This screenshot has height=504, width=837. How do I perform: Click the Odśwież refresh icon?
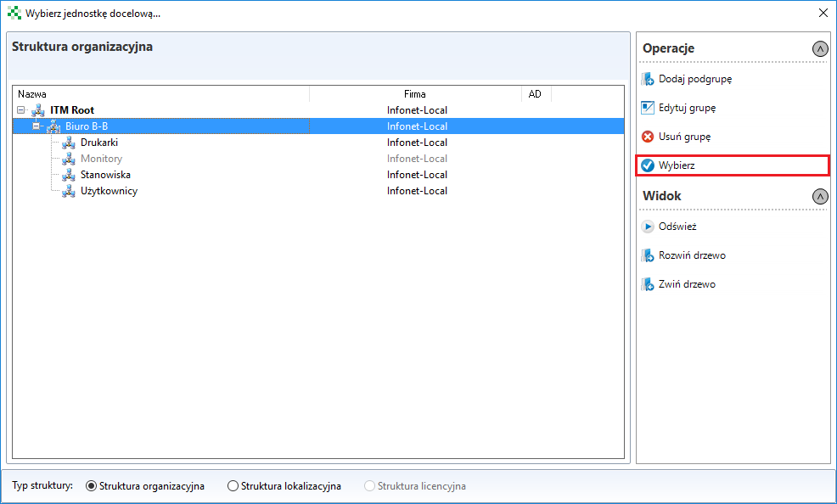[648, 227]
